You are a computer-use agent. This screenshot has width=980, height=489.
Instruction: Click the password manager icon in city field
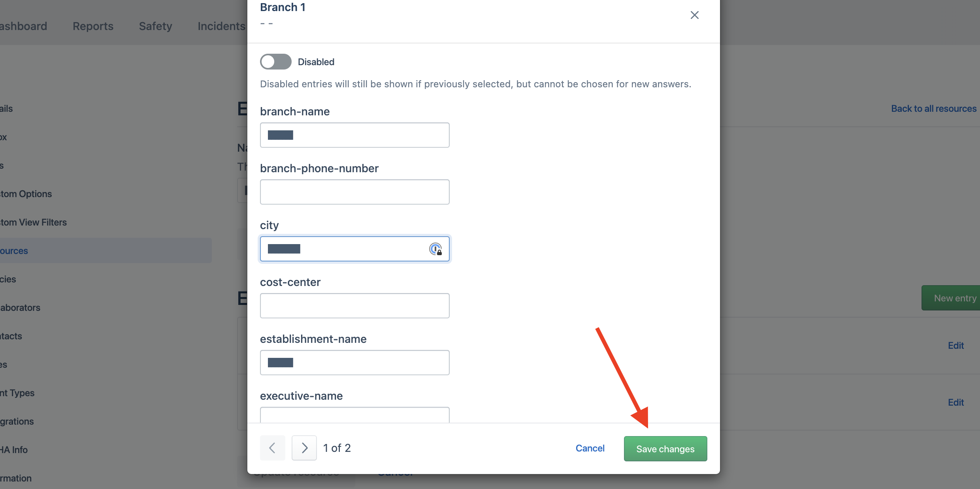pyautogui.click(x=435, y=249)
